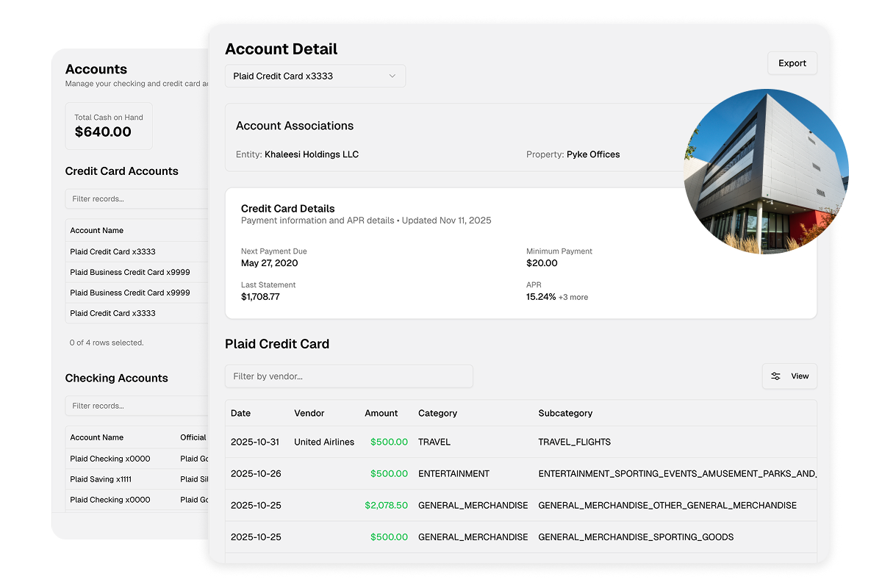Click $500.00 amount in United Airlines row
The image size is (882, 588).
[389, 442]
